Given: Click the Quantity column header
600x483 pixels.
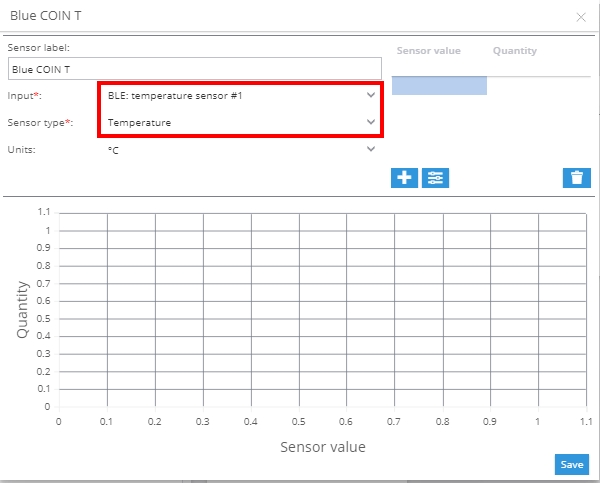Looking at the screenshot, I should 514,51.
